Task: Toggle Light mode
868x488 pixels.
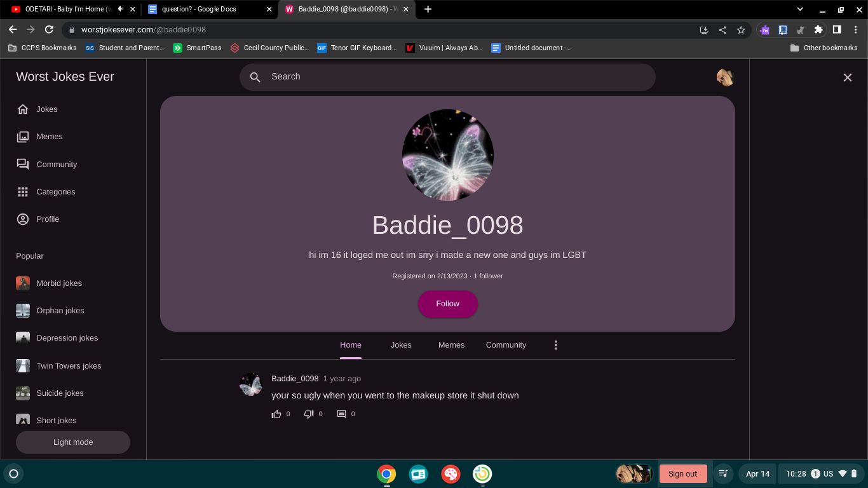Action: pyautogui.click(x=73, y=442)
